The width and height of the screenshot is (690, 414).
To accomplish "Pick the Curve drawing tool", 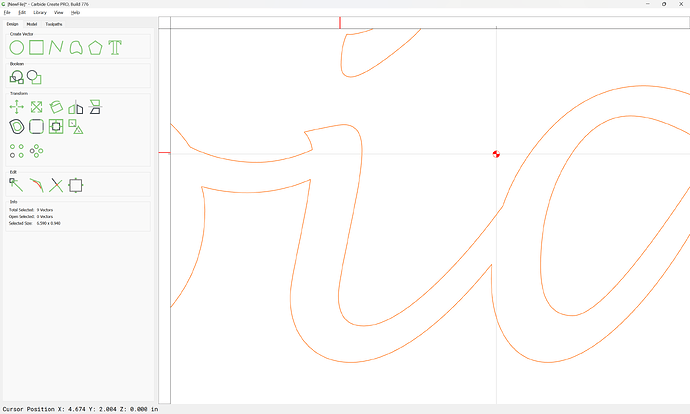I will click(x=75, y=47).
